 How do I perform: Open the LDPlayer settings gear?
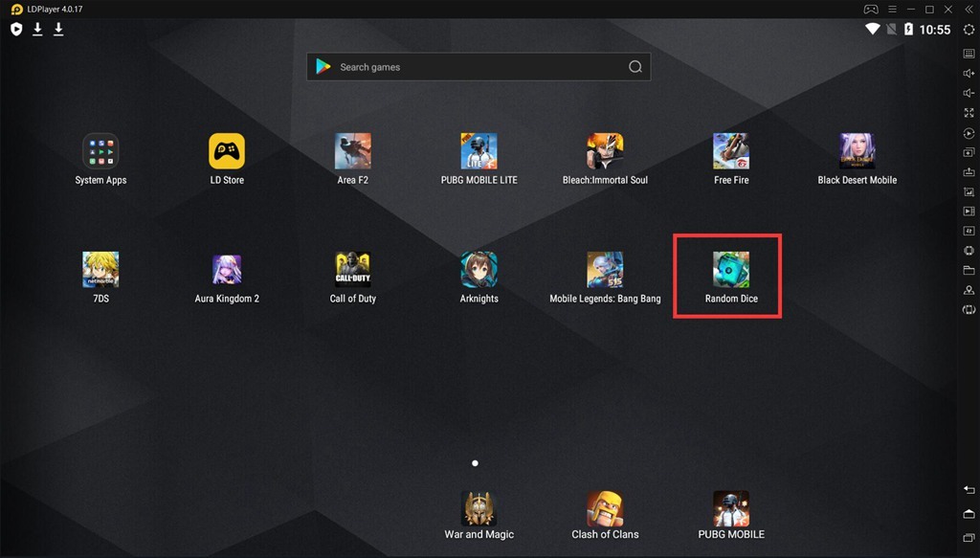(969, 30)
